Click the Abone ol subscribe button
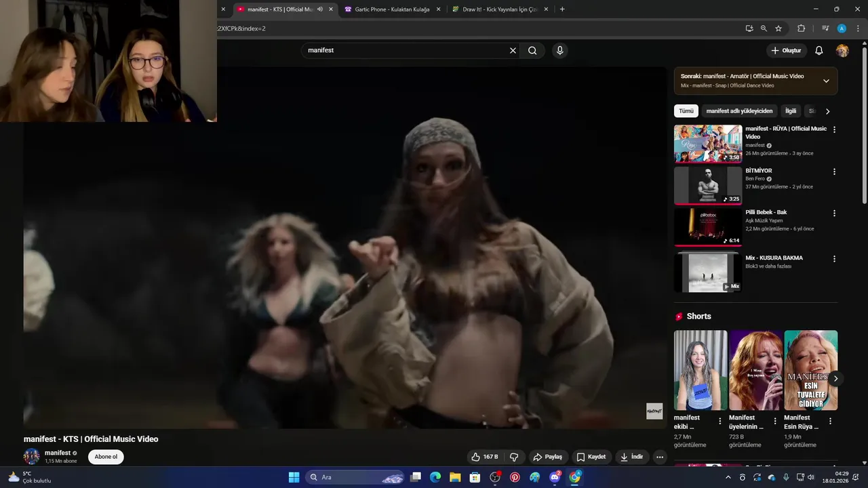The height and width of the screenshot is (488, 868). click(106, 457)
